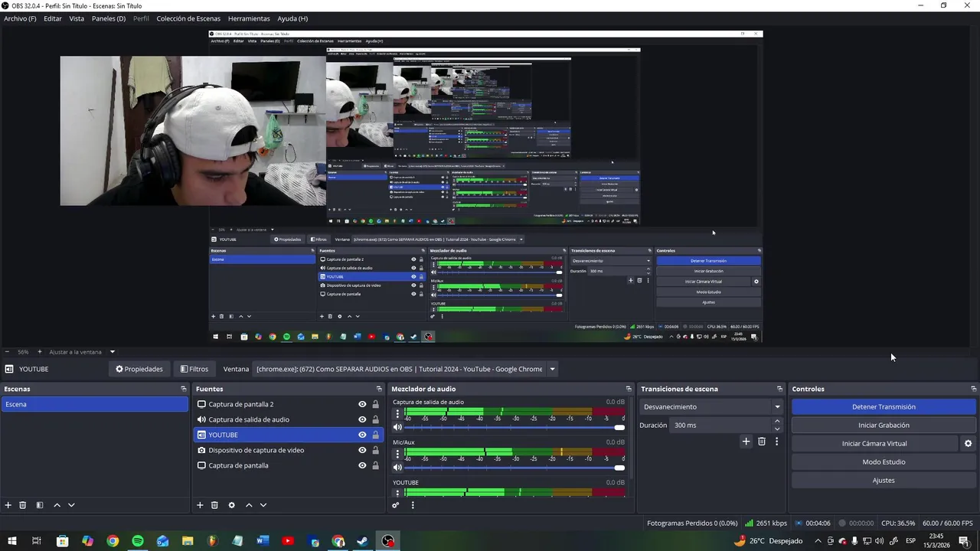Viewport: 980px width, 551px height.
Task: Remove the selected source with trash icon
Action: [x=214, y=505]
